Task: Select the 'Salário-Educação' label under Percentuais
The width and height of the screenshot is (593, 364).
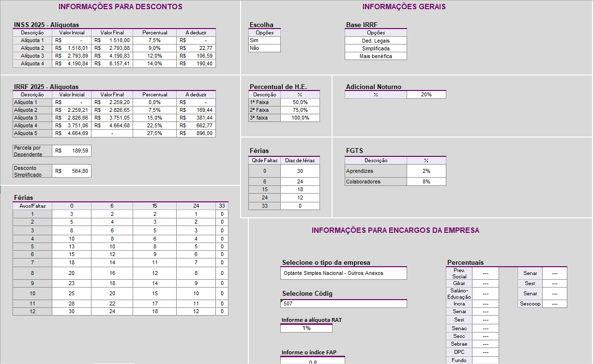Action: point(459,293)
